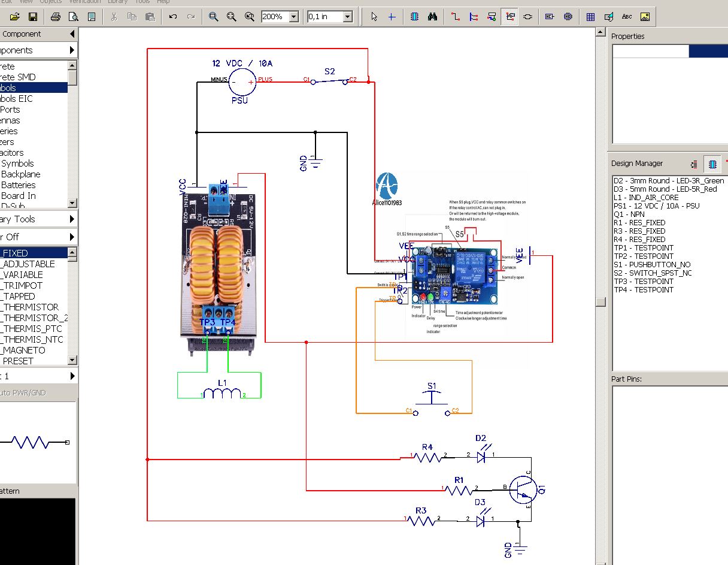
Task: Click the PSU power supply symbol on canvas
Action: click(242, 83)
